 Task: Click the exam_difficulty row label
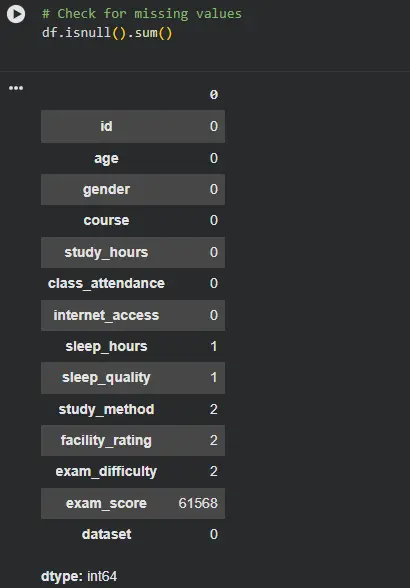tap(106, 472)
